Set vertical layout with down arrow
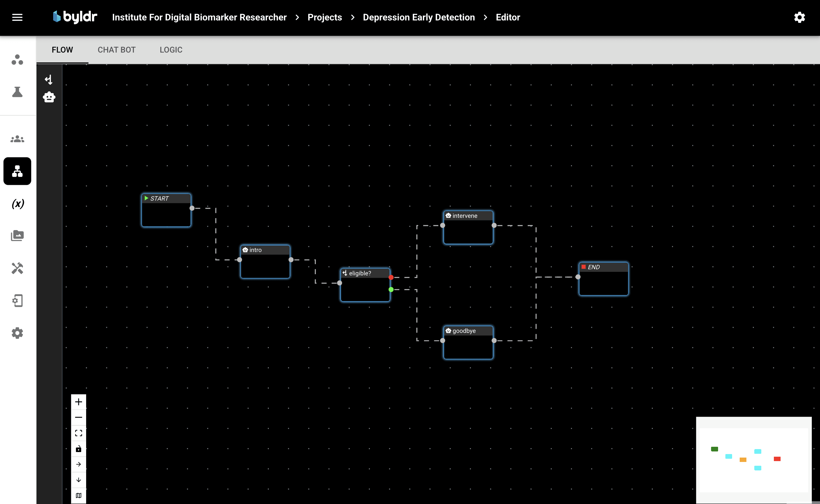Screen dimensions: 820x504 coord(79,480)
